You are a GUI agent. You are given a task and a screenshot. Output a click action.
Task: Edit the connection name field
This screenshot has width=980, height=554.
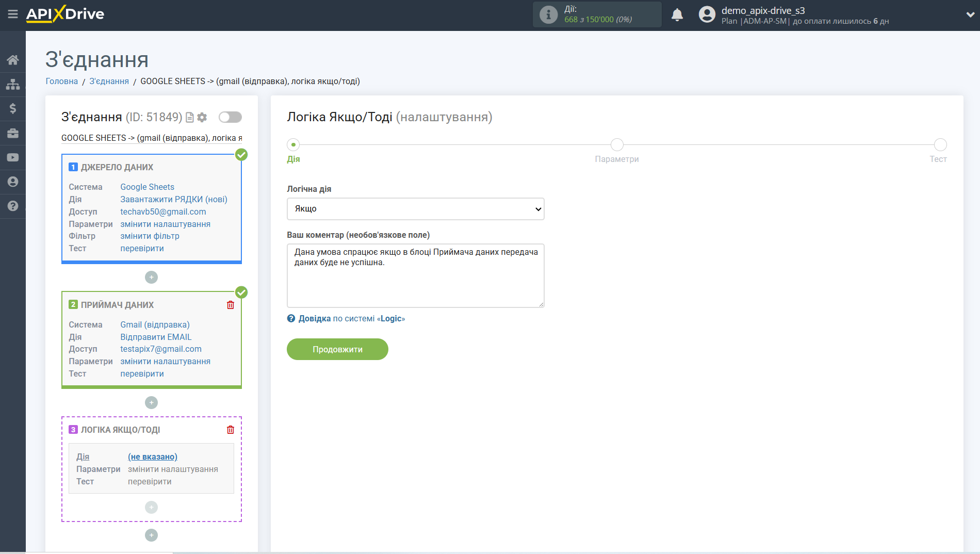[x=152, y=138]
